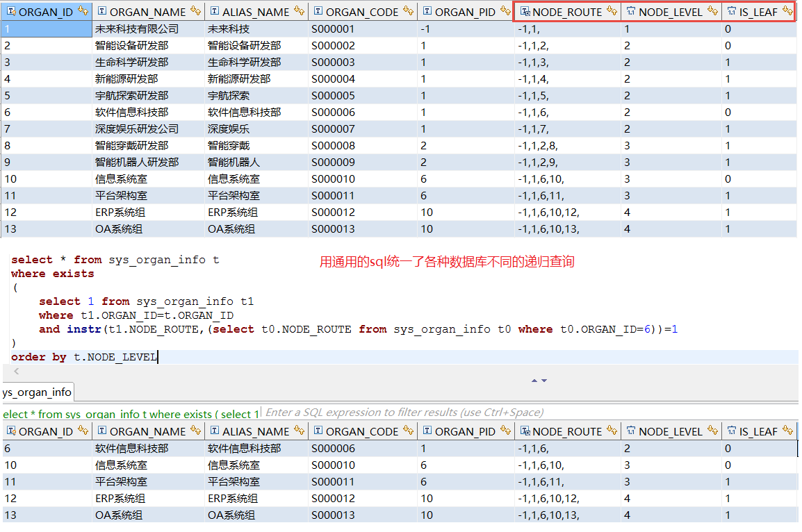
Task: Click the sort icon on NODE_LEVEL in top grid
Action: [x=713, y=11]
